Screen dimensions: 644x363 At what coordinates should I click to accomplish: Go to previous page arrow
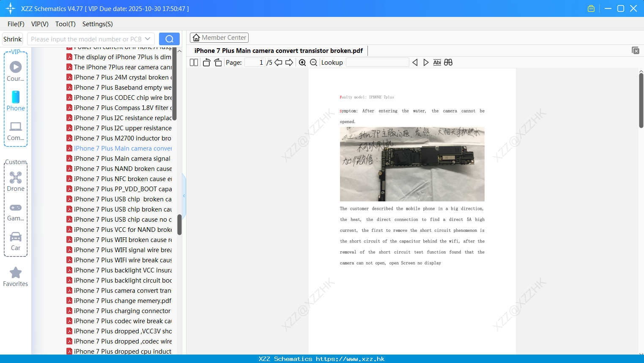(x=278, y=63)
